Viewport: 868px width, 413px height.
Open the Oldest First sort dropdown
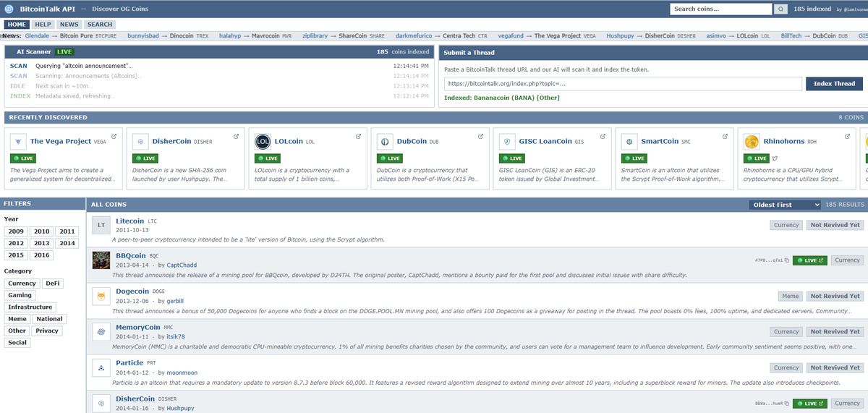785,205
